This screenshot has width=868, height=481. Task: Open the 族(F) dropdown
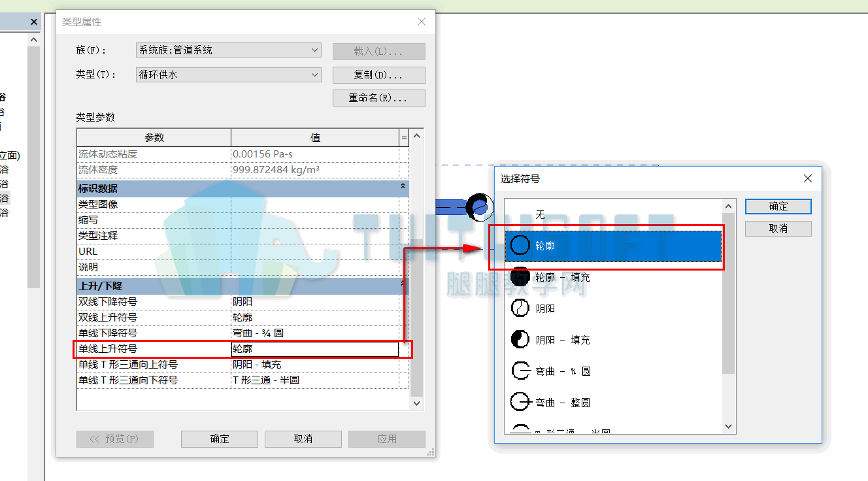[x=229, y=50]
